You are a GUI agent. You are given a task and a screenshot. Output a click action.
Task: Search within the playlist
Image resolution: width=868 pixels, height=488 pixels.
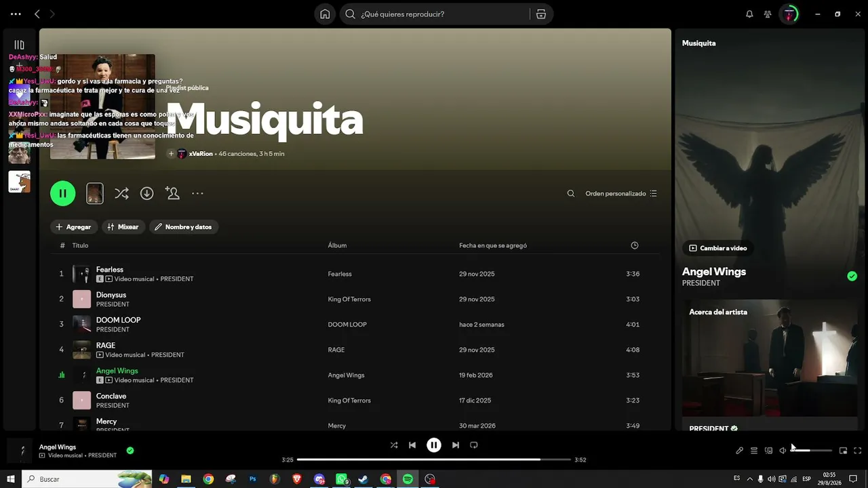571,193
